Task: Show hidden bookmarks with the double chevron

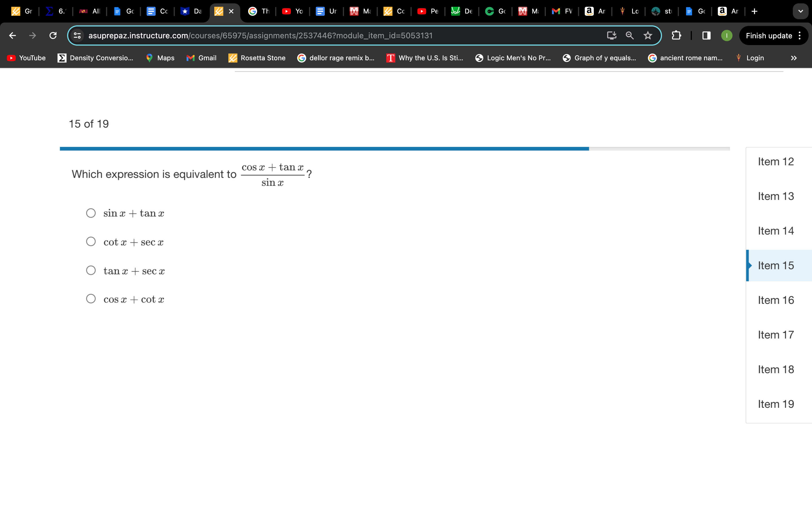Action: click(x=794, y=58)
